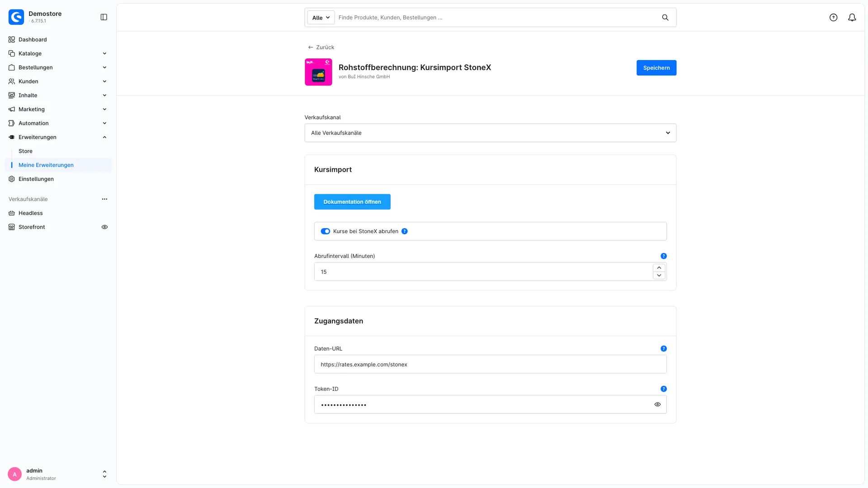868x488 pixels.
Task: Increase Abrufintervall with up arrow
Action: 659,268
